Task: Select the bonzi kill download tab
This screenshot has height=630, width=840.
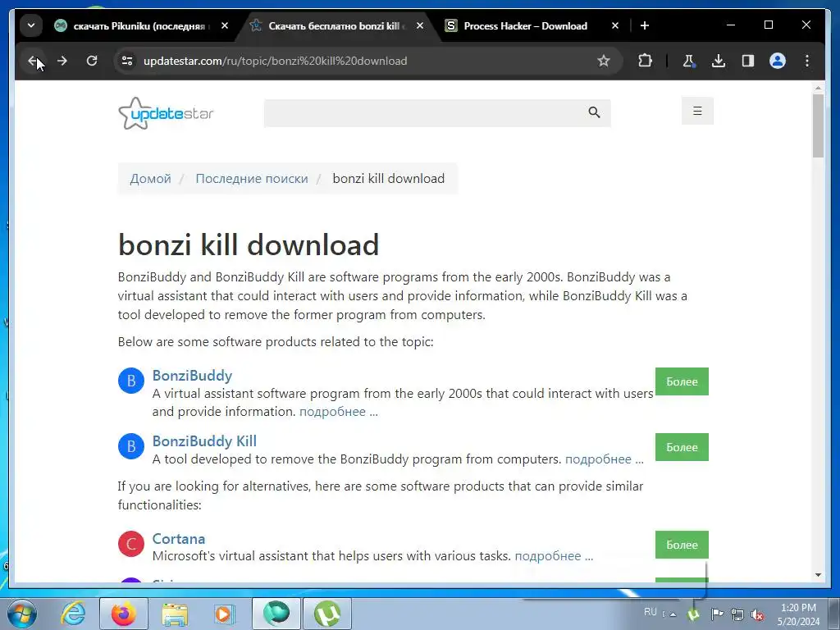Action: tap(336, 25)
